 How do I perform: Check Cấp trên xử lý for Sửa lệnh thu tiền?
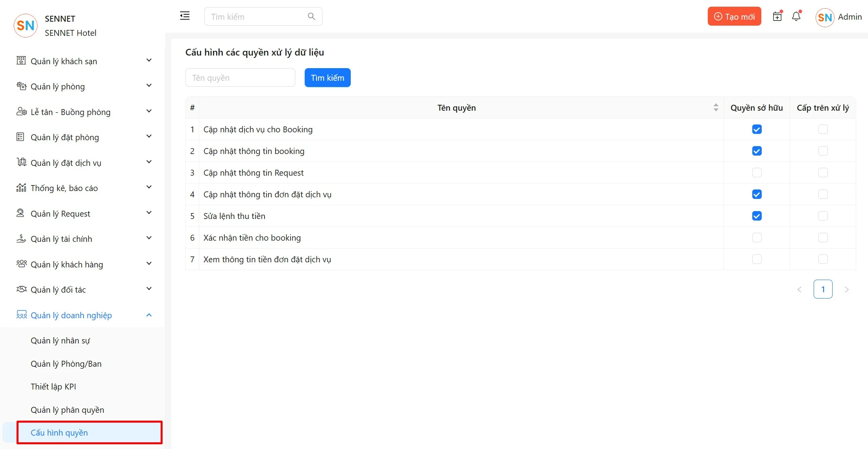[x=823, y=216]
